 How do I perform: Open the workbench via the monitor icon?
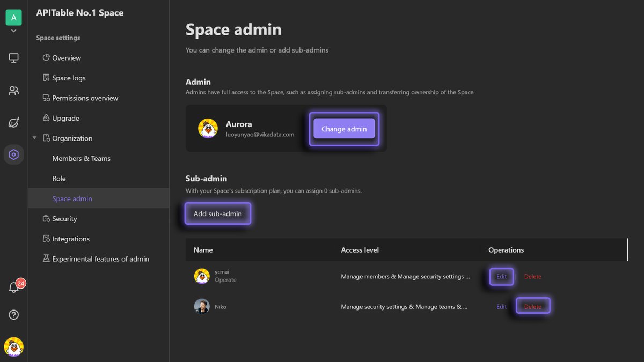click(13, 57)
